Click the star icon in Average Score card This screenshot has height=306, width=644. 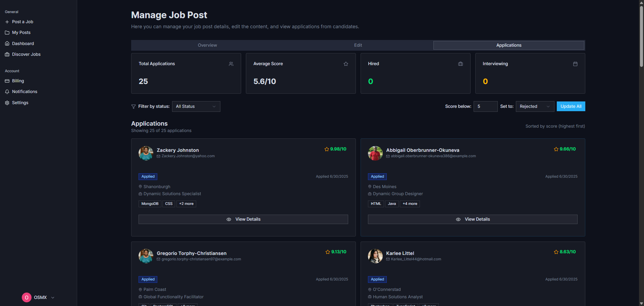point(346,64)
